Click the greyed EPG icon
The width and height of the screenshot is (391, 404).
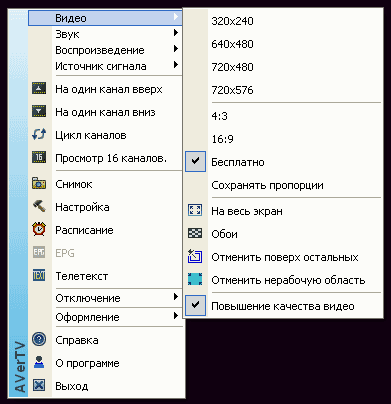point(39,253)
